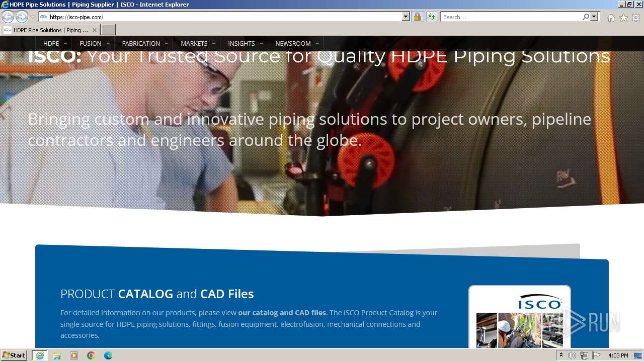This screenshot has height=362, width=644.
Task: Open the MARKETS menu
Action: click(194, 43)
